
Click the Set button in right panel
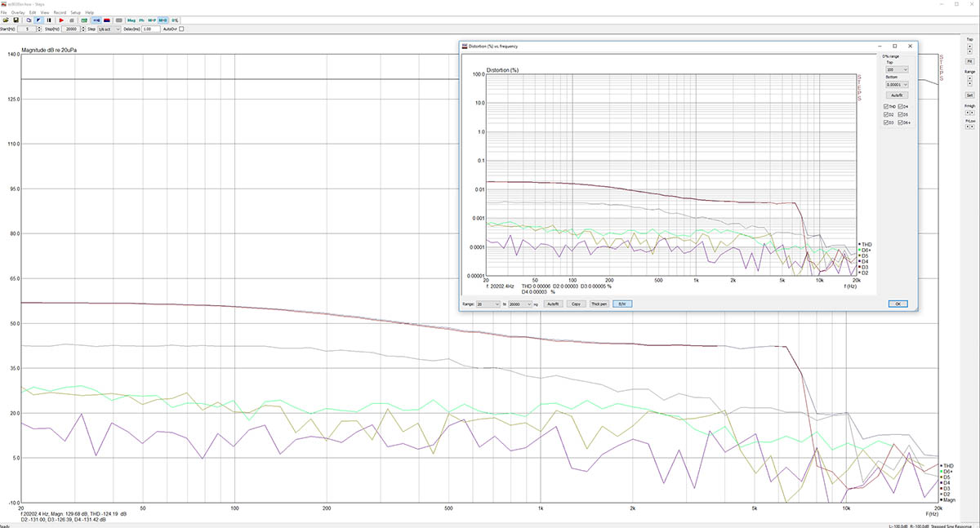point(969,95)
